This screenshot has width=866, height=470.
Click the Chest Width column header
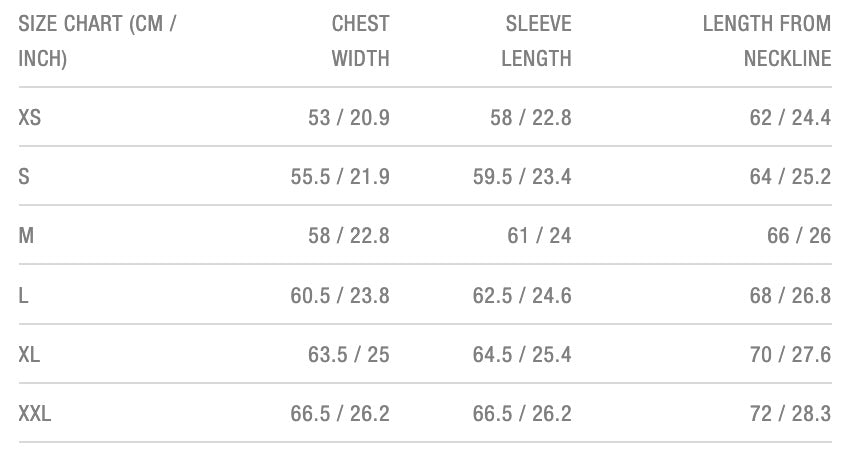(360, 41)
